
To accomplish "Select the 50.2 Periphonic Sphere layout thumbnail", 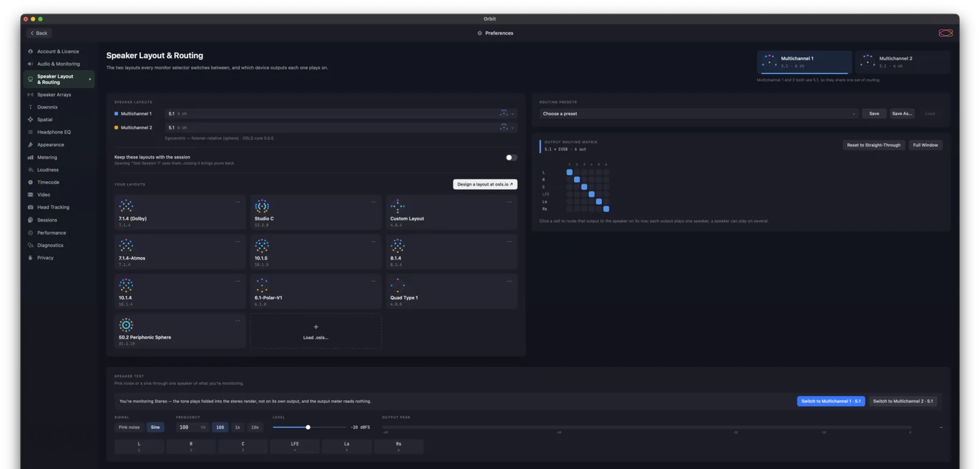I will 126,325.
